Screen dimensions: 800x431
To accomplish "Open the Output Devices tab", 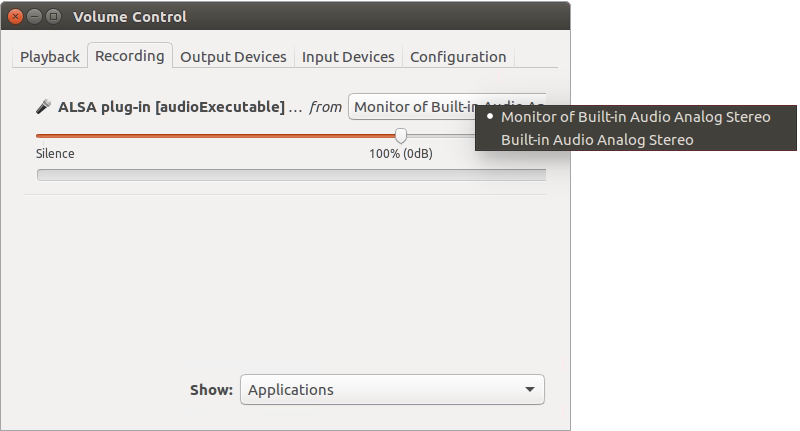I will [233, 57].
